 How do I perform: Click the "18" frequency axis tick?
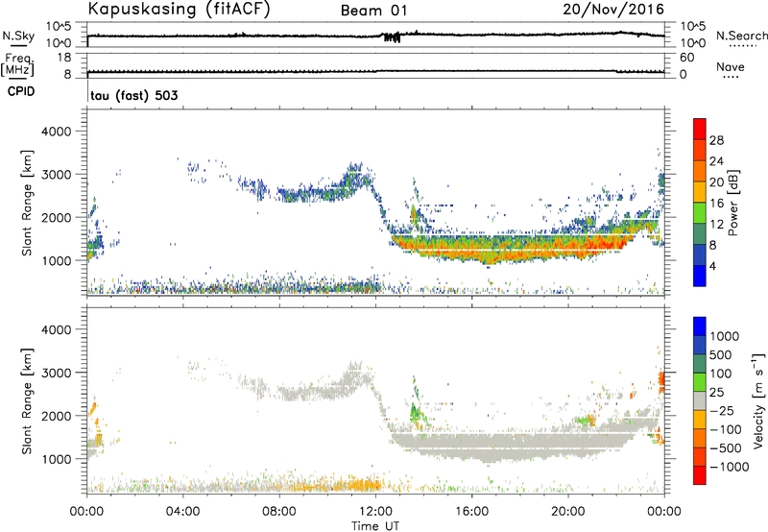coord(64,58)
